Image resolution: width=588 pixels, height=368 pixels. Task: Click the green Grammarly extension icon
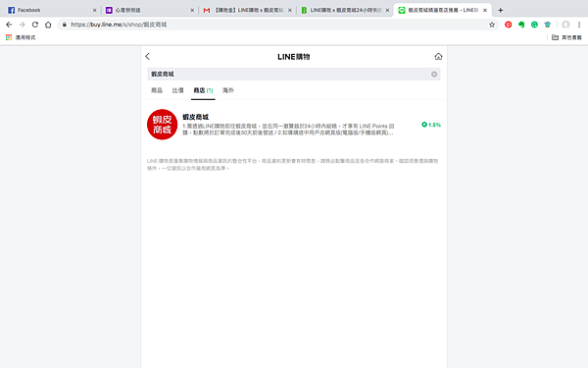point(534,25)
